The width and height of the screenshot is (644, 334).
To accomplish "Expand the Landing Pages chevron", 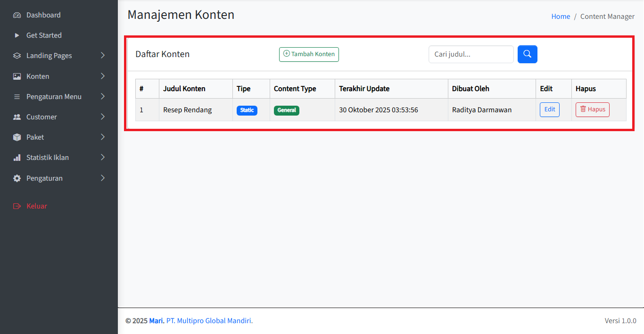I will point(103,56).
